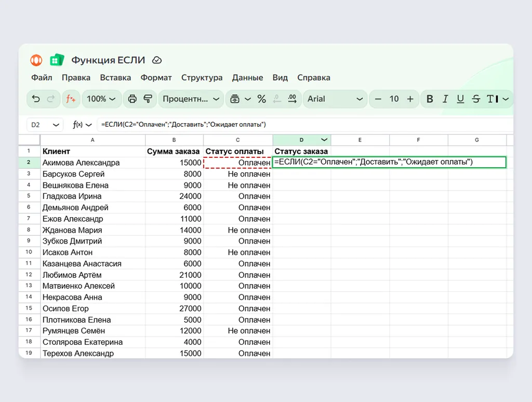The width and height of the screenshot is (532, 402).
Task: Select column E header
Action: coord(360,140)
